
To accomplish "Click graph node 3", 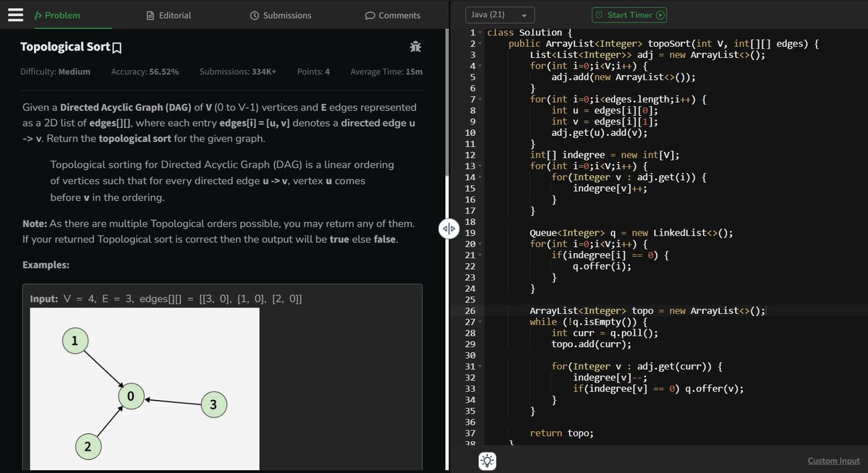I will click(x=213, y=405).
